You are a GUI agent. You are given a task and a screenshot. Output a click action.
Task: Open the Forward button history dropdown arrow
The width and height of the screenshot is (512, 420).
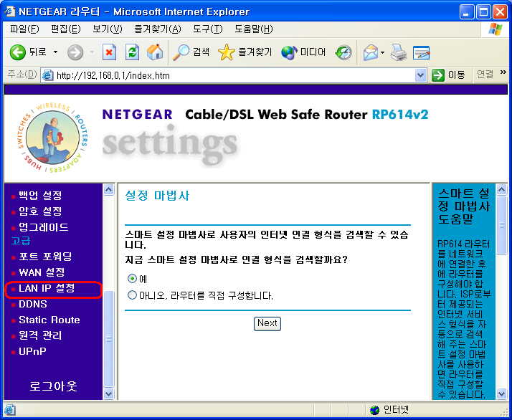tap(92, 52)
